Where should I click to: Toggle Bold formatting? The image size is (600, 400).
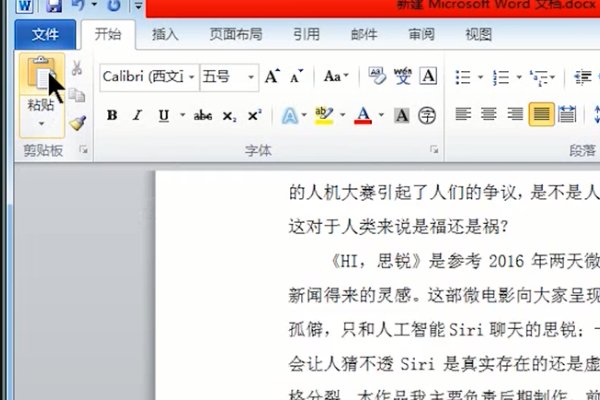(x=112, y=115)
